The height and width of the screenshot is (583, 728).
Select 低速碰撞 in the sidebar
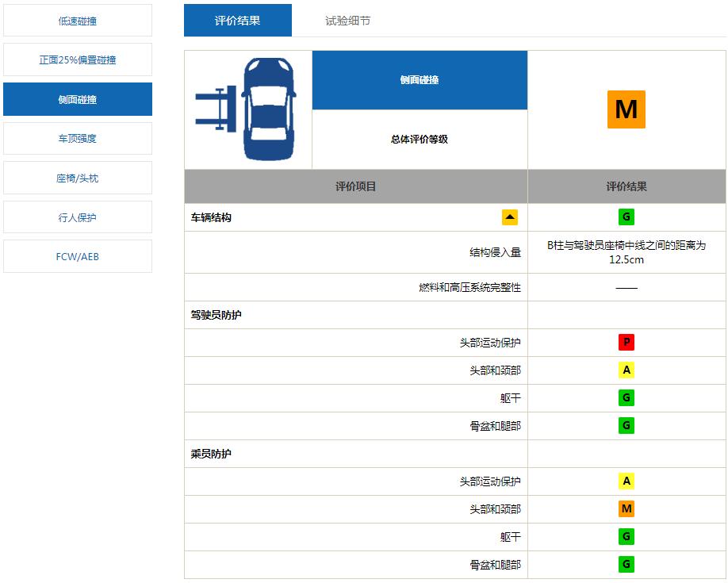tap(77, 20)
